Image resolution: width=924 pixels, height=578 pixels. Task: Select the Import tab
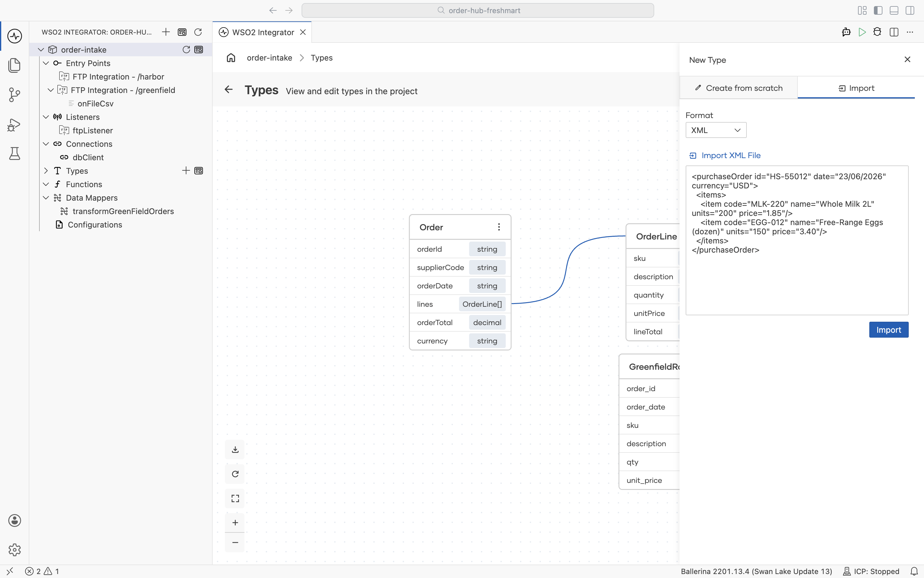pyautogui.click(x=856, y=88)
